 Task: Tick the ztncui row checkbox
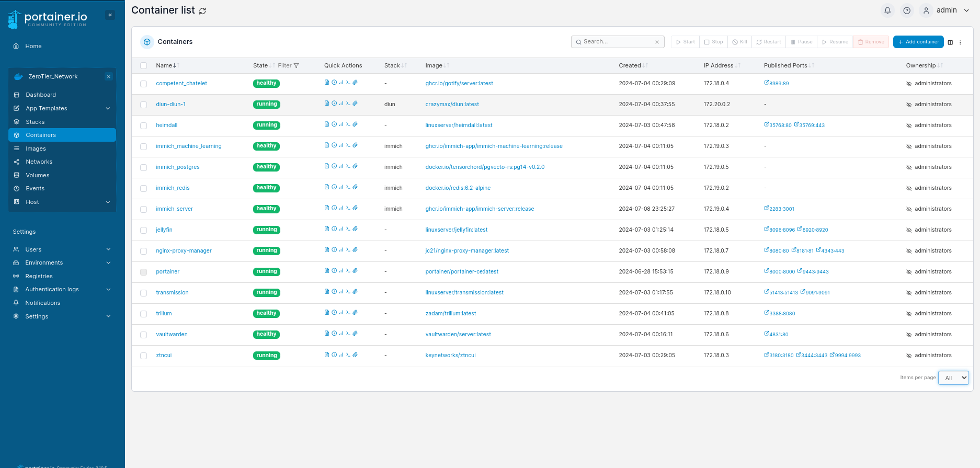(x=143, y=356)
